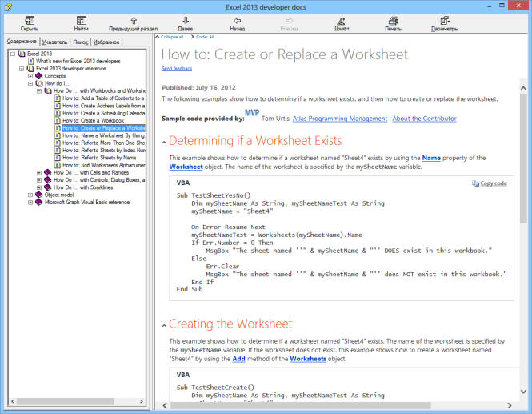Click the tree pane scroll right arrow
The height and width of the screenshot is (414, 532).
click(142, 401)
